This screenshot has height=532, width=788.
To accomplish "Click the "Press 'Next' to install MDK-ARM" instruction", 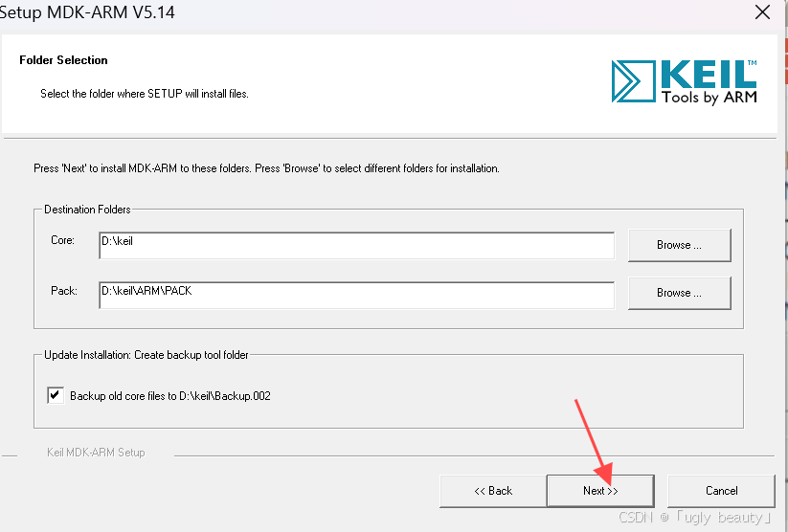I will click(x=266, y=168).
